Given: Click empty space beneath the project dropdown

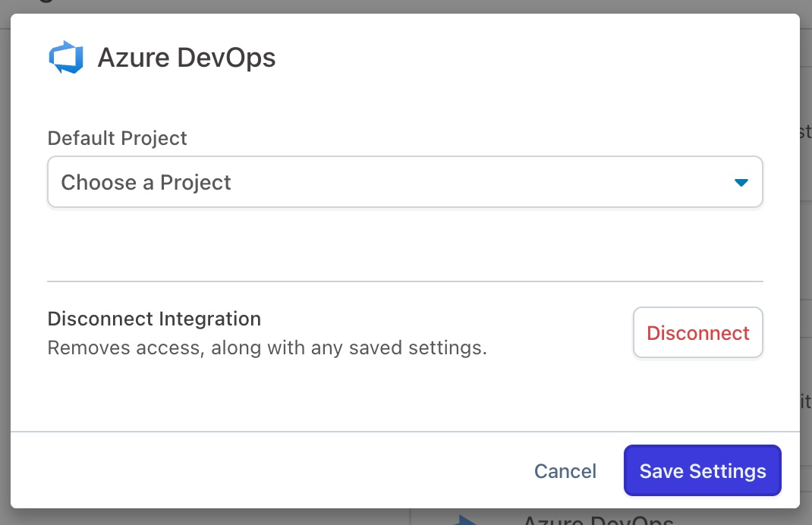Looking at the screenshot, I should (x=404, y=243).
